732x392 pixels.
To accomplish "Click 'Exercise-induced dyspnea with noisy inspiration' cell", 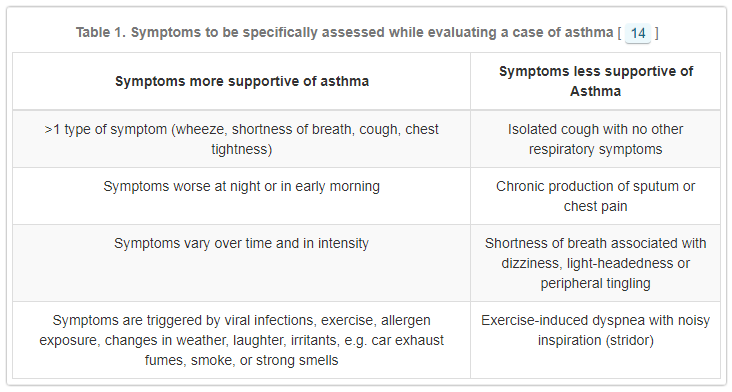I will (595, 340).
